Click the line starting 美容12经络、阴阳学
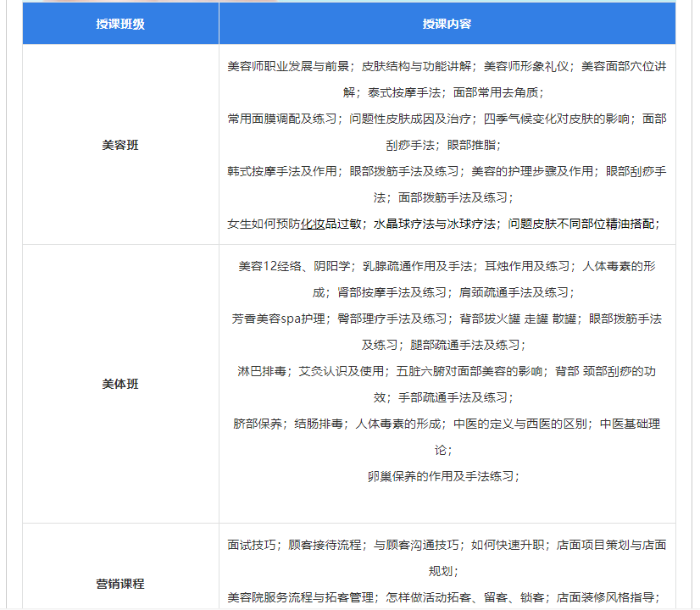 click(447, 266)
